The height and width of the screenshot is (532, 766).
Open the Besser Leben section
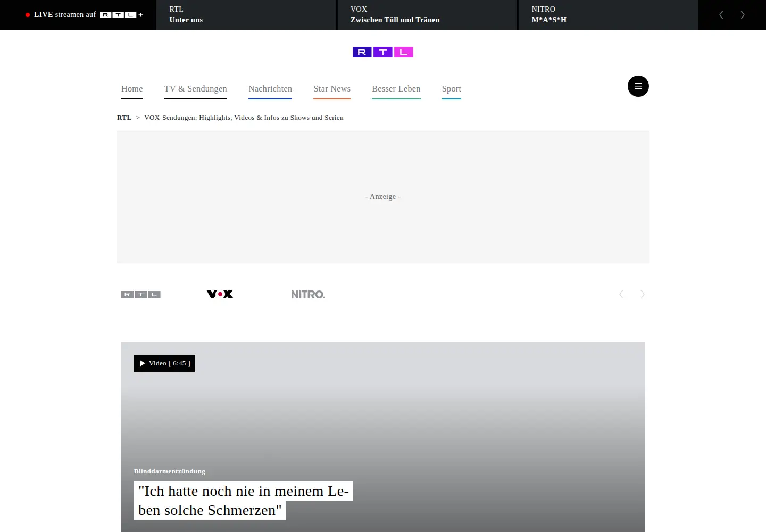[x=396, y=89]
